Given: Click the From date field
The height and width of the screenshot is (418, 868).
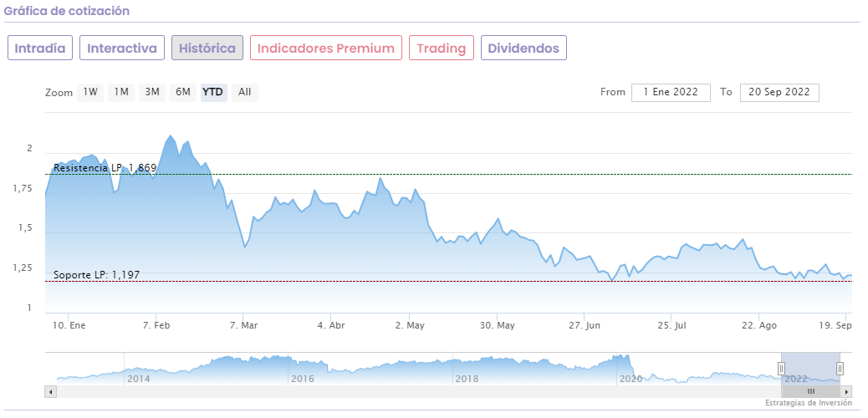Looking at the screenshot, I should pos(671,92).
